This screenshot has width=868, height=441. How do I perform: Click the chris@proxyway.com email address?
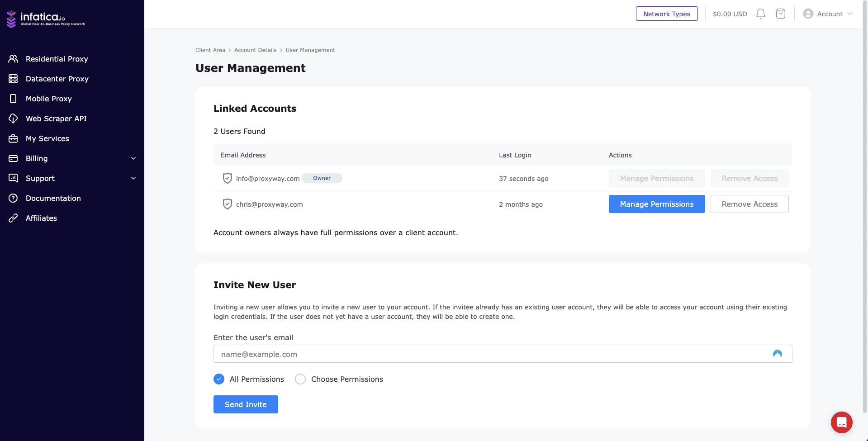click(270, 204)
